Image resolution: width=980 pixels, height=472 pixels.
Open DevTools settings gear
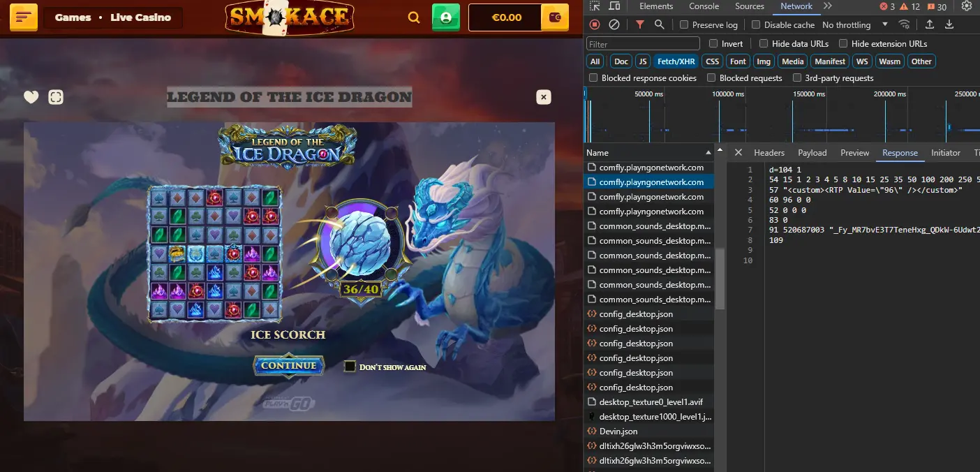pyautogui.click(x=967, y=6)
